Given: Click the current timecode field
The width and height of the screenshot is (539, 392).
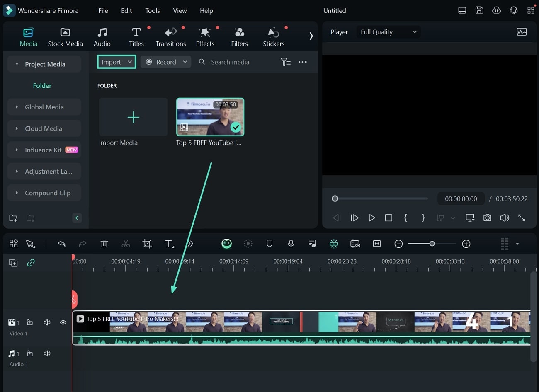Looking at the screenshot, I should 461,198.
